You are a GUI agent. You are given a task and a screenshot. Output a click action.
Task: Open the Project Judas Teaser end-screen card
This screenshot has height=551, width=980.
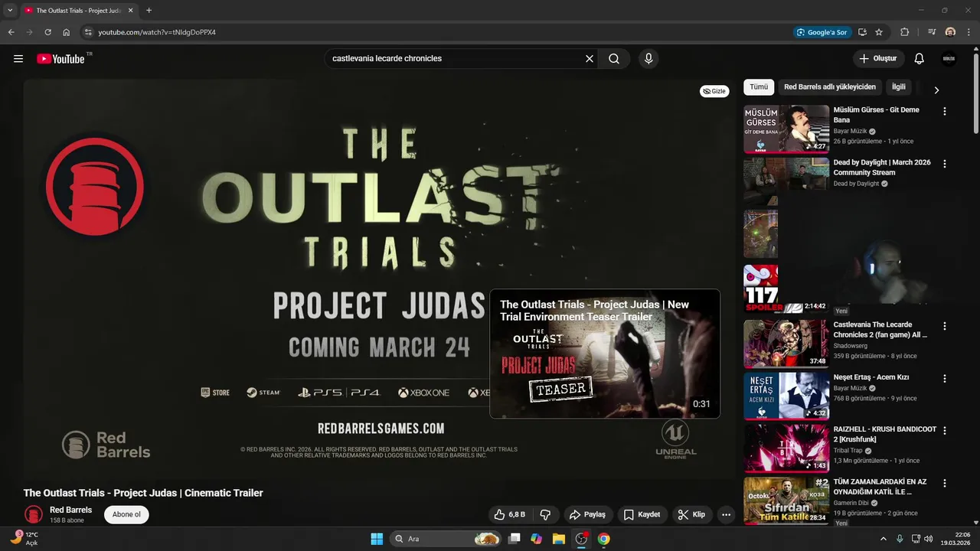click(605, 354)
